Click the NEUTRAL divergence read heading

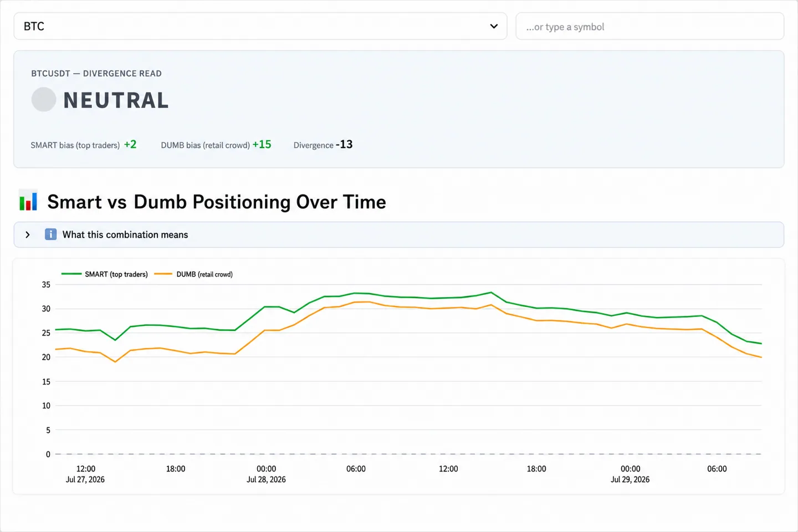click(x=116, y=100)
